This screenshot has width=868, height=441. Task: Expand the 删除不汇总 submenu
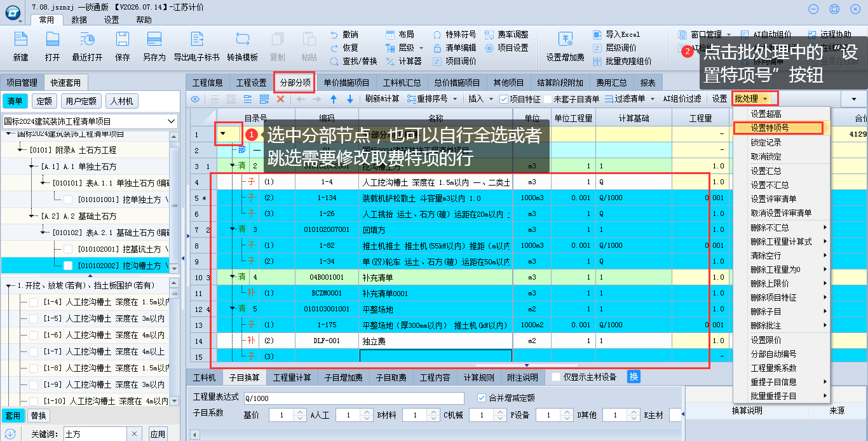pyautogui.click(x=781, y=227)
